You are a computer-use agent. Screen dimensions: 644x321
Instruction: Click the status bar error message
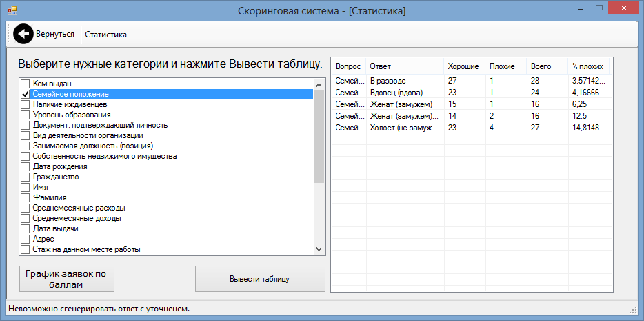coord(99,309)
